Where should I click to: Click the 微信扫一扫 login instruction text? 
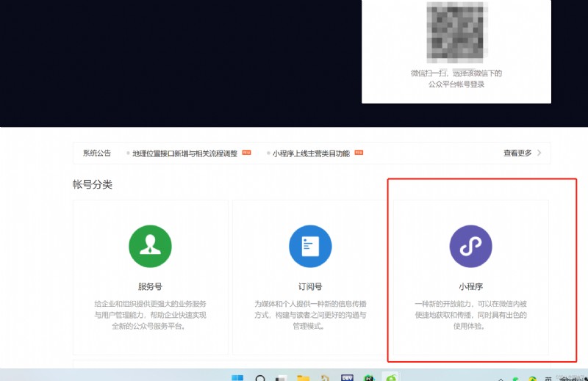(456, 79)
